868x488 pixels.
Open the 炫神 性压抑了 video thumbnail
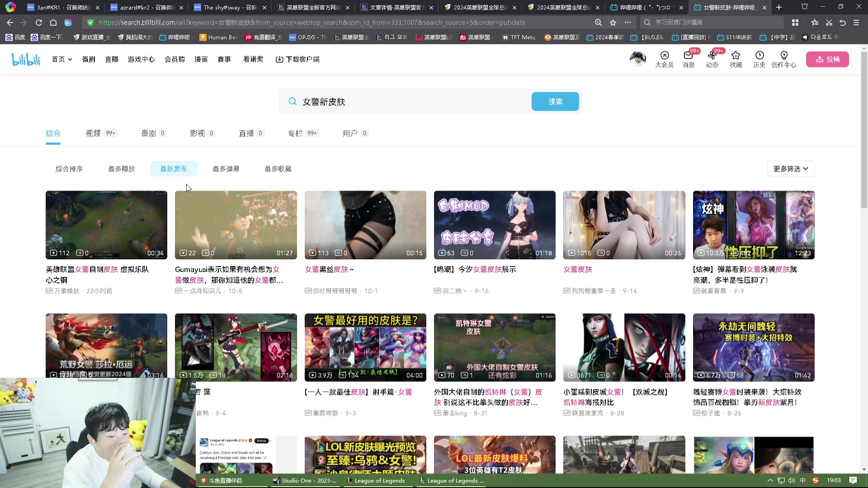click(x=754, y=225)
